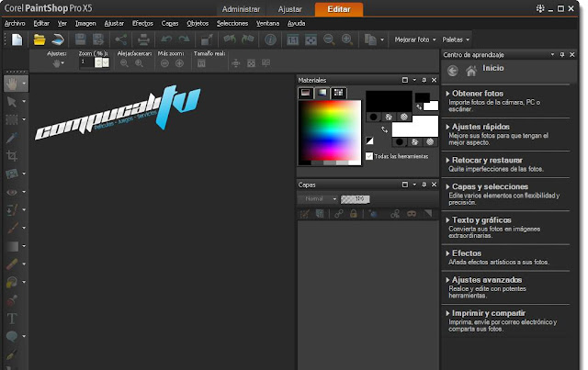Expand the Pan tool flyout arrow
588x370 pixels.
24,84
